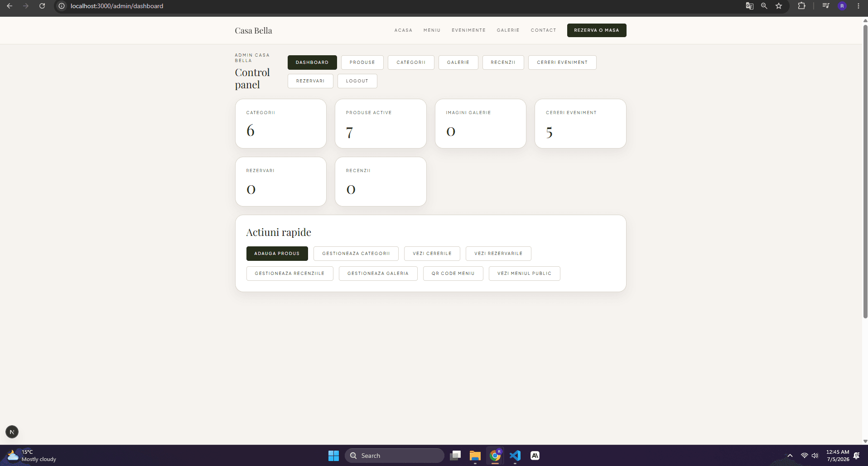Select the Categorii admin tab
The width and height of the screenshot is (868, 466).
point(411,62)
